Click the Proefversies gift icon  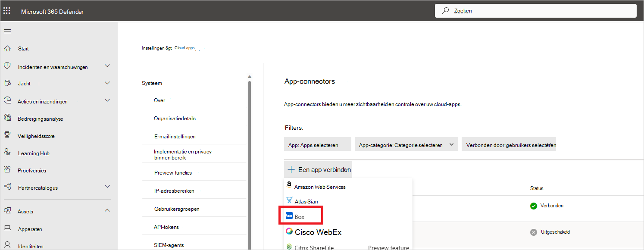(7, 170)
